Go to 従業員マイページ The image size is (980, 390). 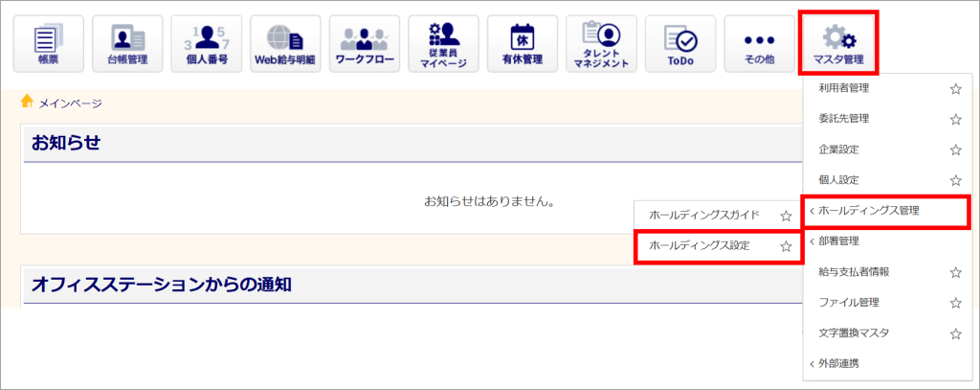click(444, 44)
